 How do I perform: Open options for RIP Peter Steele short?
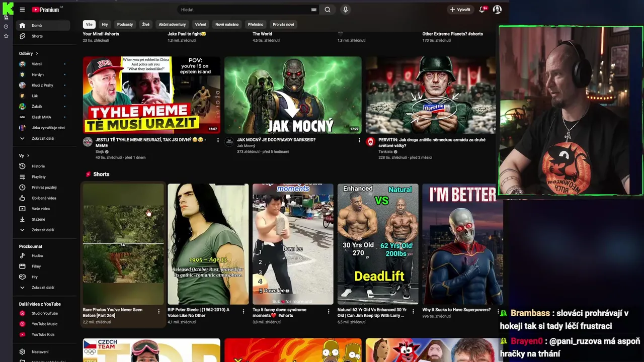click(244, 311)
